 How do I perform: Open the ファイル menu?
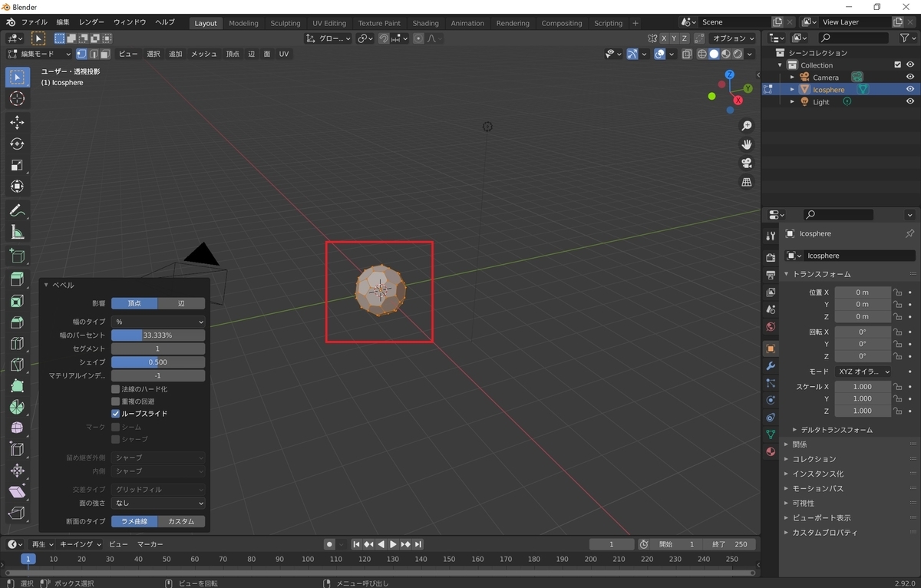(x=33, y=22)
